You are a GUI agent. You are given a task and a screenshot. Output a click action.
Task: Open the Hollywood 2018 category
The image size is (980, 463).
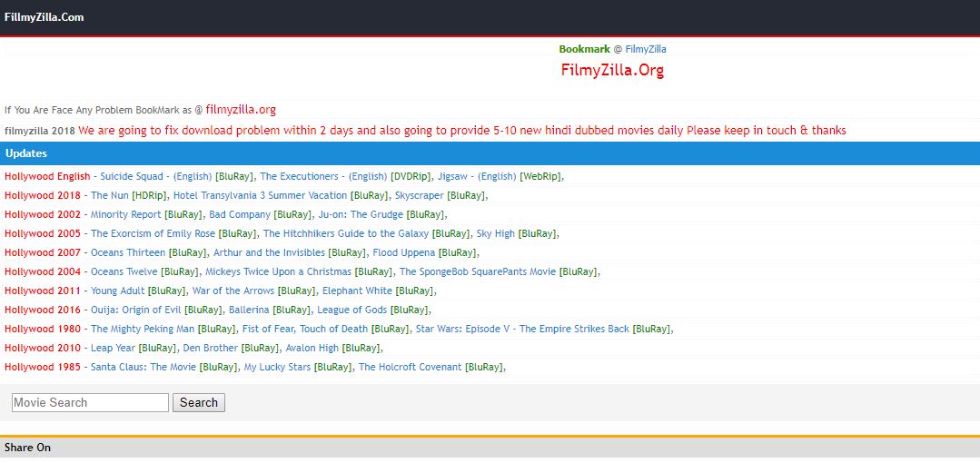tap(43, 195)
